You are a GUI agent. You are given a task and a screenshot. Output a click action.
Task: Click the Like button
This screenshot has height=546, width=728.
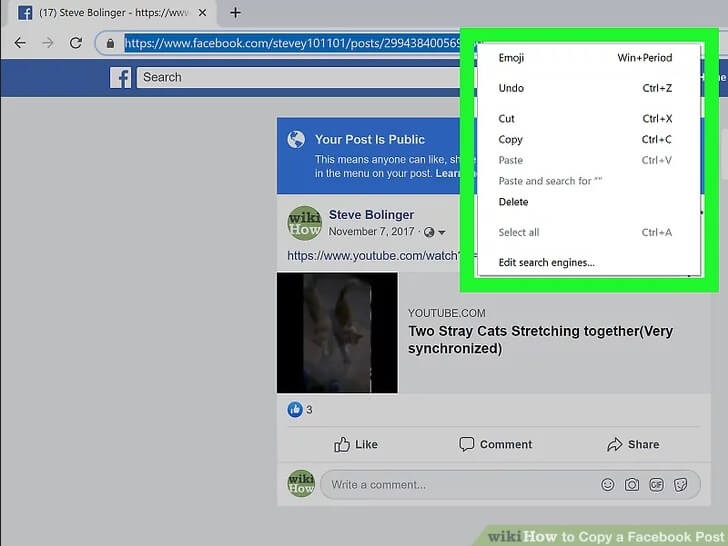tap(356, 444)
